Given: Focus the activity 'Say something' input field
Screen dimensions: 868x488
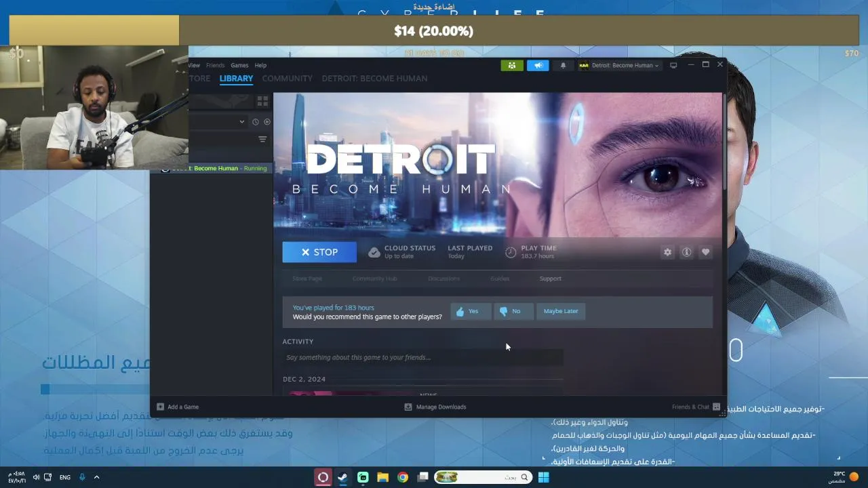Looking at the screenshot, I should [x=423, y=357].
